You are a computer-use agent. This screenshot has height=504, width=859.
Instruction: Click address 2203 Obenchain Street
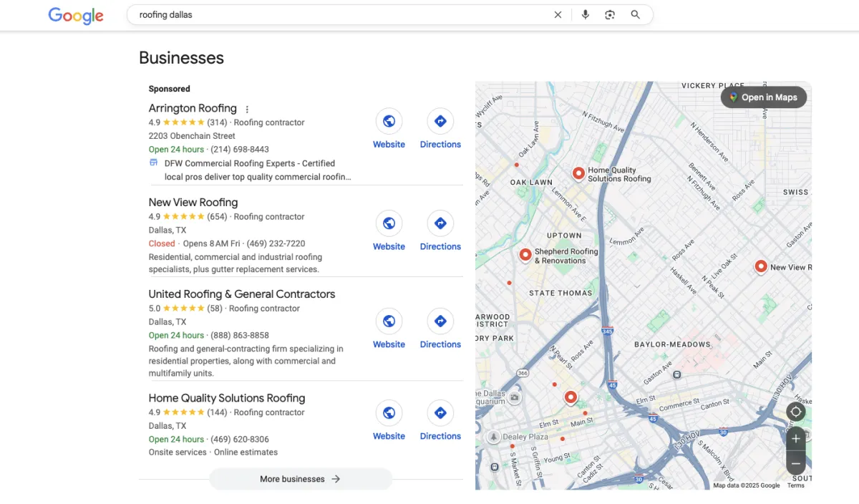pyautogui.click(x=192, y=136)
